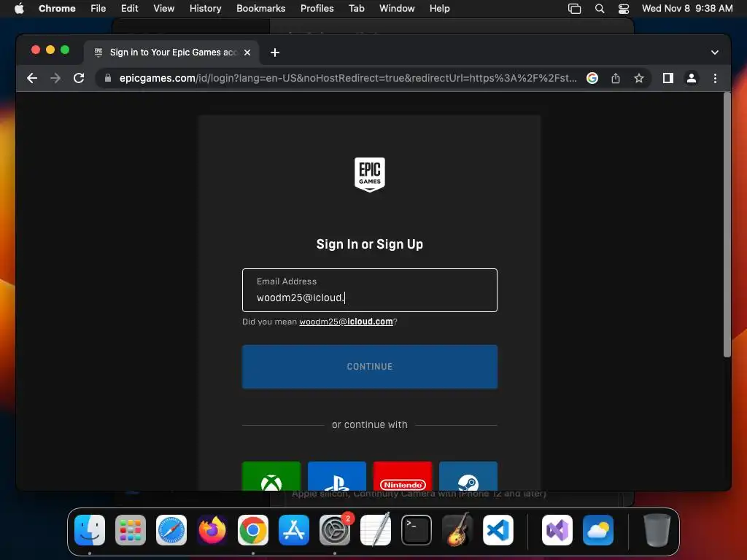Toggle the Chrome side panel

(668, 78)
